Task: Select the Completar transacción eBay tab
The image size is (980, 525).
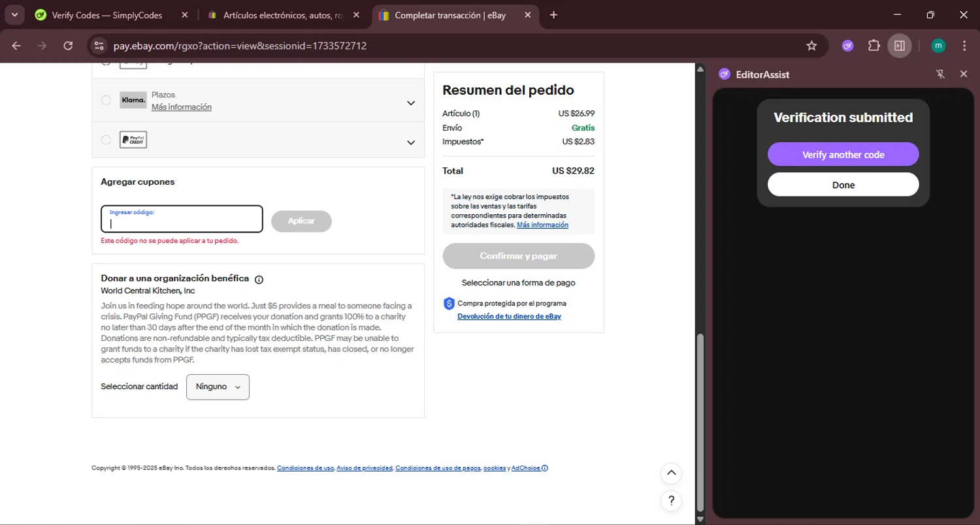Action: click(x=455, y=15)
